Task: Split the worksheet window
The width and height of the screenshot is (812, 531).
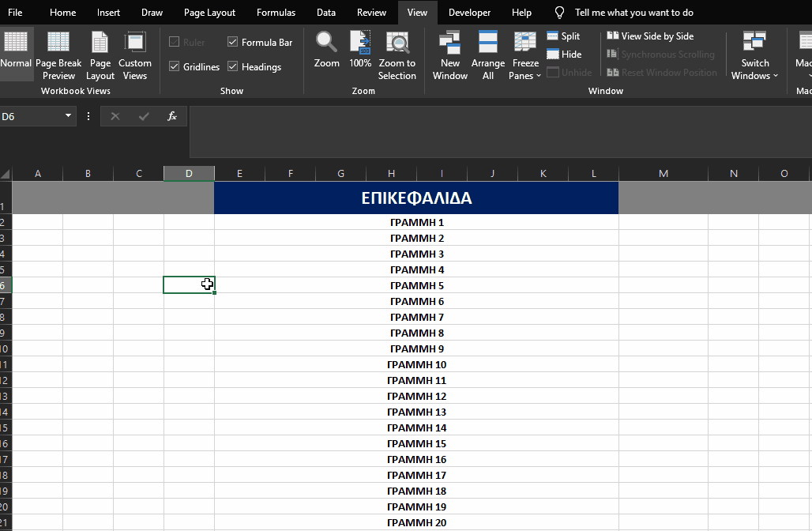Action: pos(562,36)
